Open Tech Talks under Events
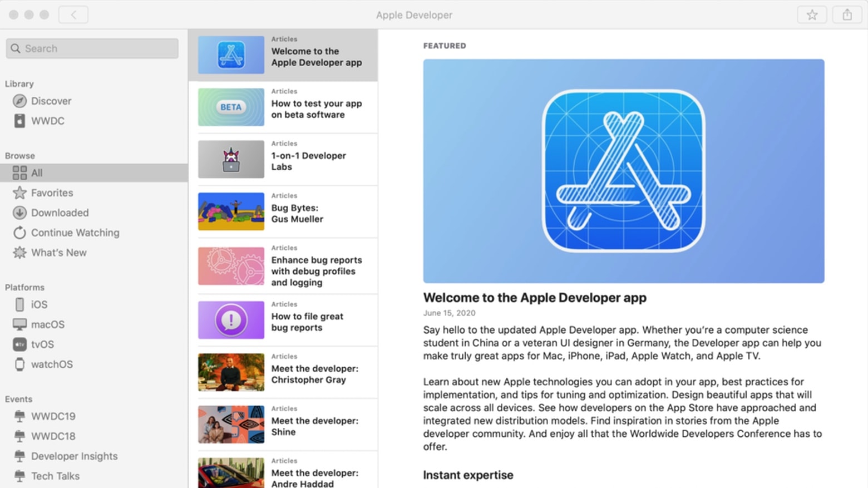This screenshot has height=488, width=868. point(55,476)
